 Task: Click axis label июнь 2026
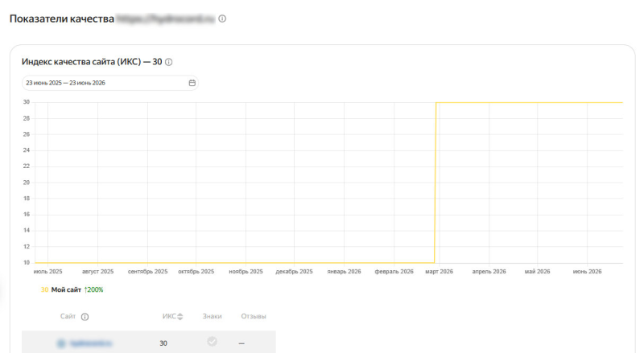[587, 271]
